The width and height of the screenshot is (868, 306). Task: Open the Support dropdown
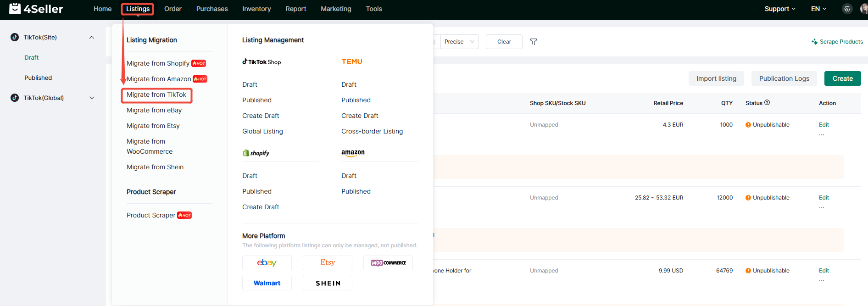(x=780, y=9)
